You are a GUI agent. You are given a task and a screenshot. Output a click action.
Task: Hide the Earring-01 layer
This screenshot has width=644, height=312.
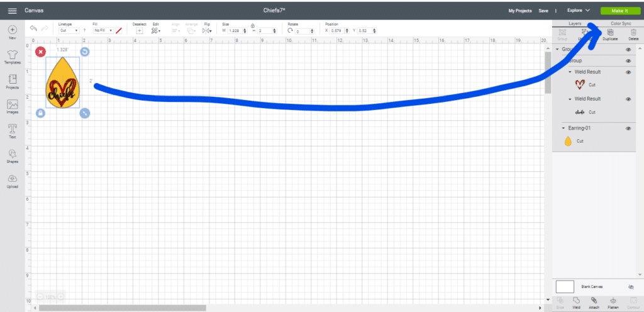(628, 128)
